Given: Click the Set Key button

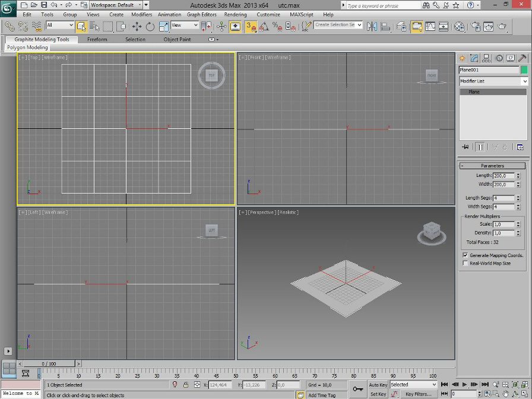Looking at the screenshot, I should [378, 394].
